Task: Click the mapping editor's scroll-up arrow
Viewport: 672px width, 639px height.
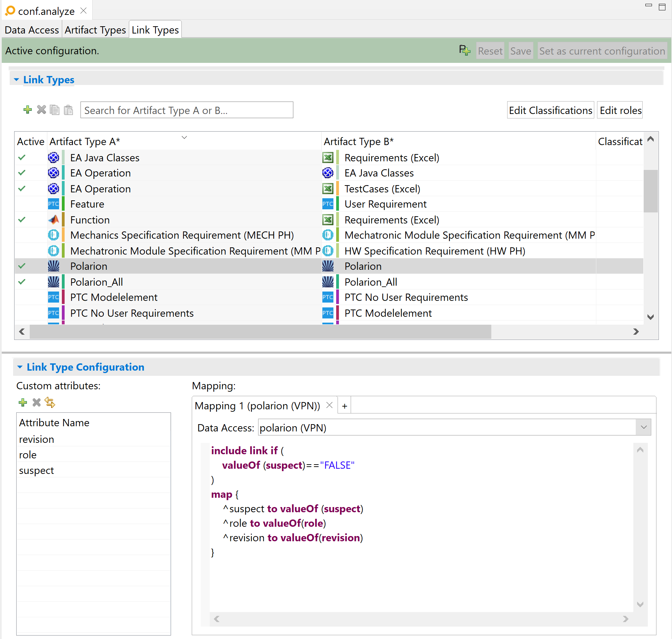Action: (x=640, y=450)
